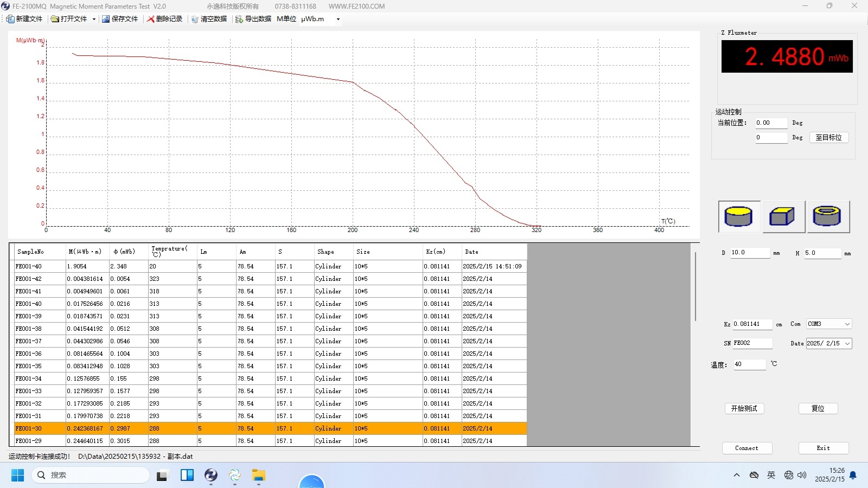Screen dimensions: 868x488
Task: Click the volume speaker tray icon
Action: [x=802, y=476]
